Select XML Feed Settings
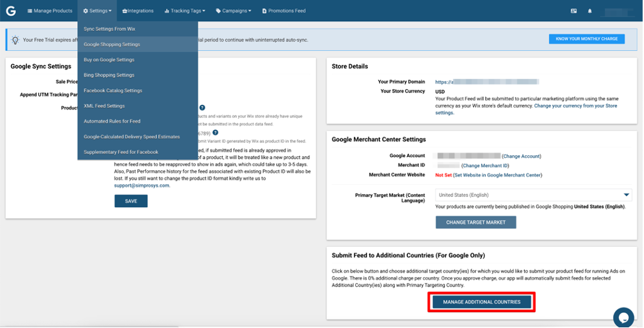 [138, 106]
